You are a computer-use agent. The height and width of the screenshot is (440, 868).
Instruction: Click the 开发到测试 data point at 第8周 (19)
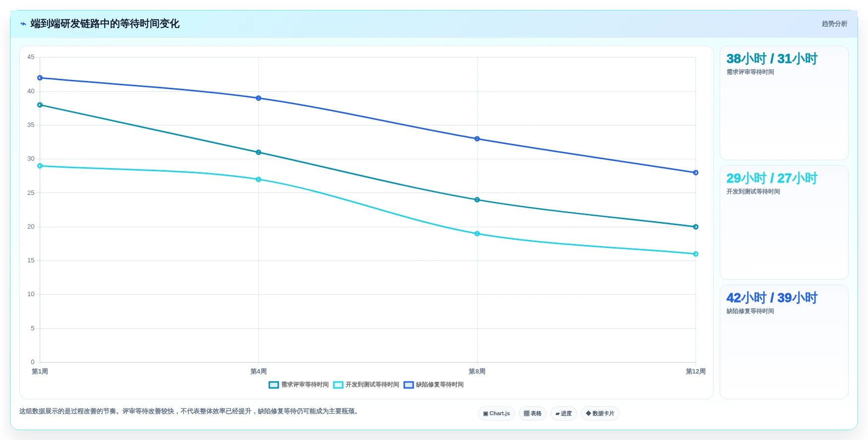pos(477,234)
